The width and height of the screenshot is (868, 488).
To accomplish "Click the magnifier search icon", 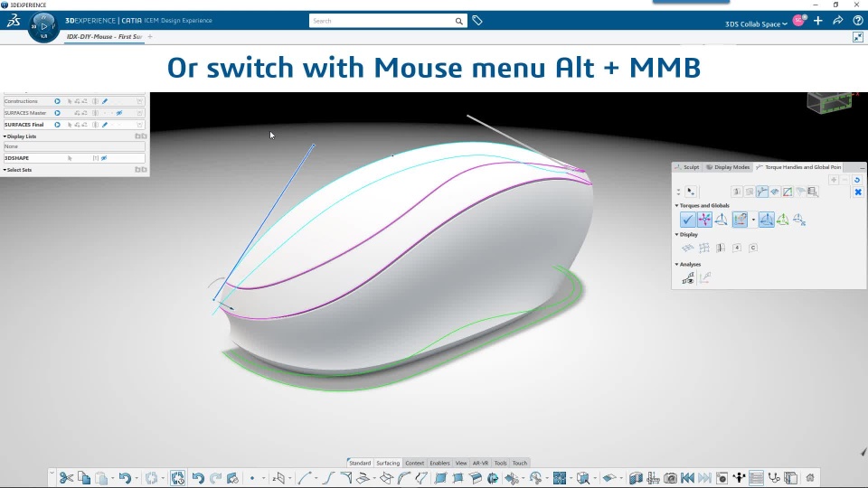I will click(x=459, y=21).
